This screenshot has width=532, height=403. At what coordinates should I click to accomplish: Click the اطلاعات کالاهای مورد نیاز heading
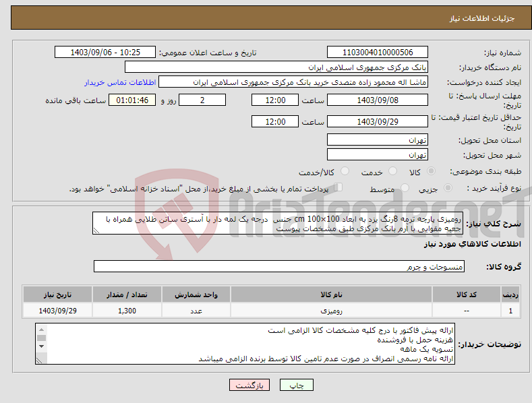pyautogui.click(x=472, y=244)
